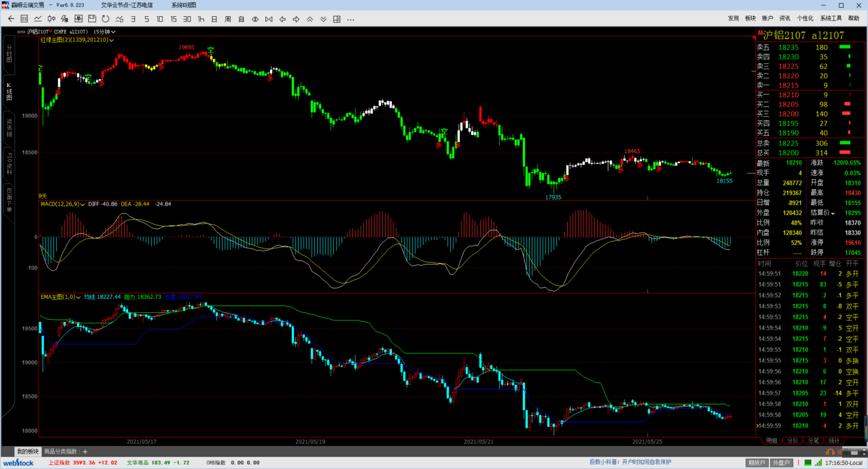Click the 外盘户 button
Image resolution: width=868 pixels, height=469 pixels.
[x=781, y=463]
